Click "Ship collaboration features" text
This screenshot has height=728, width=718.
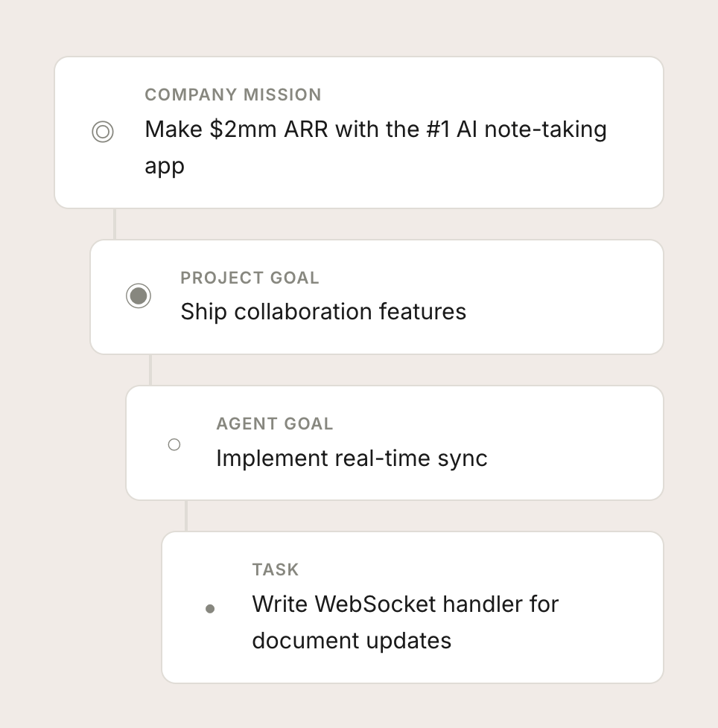323,312
